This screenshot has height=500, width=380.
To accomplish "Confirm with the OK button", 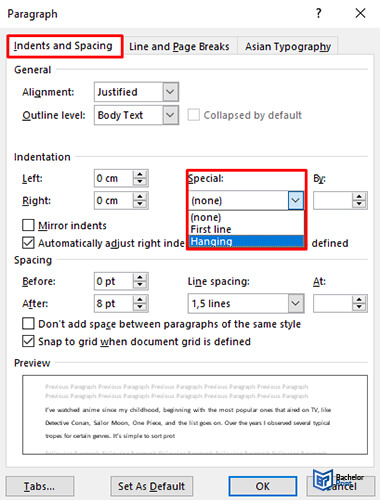I will pos(263,486).
